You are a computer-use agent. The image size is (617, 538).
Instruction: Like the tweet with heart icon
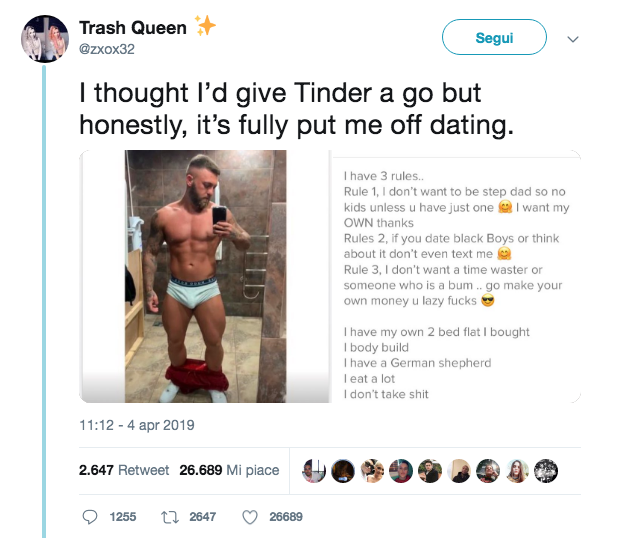pos(250,517)
